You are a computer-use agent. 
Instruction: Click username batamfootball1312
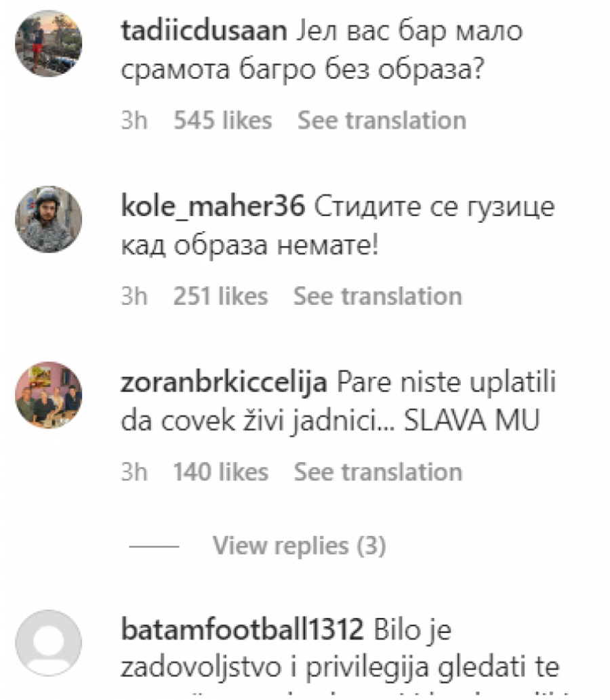pyautogui.click(x=242, y=630)
